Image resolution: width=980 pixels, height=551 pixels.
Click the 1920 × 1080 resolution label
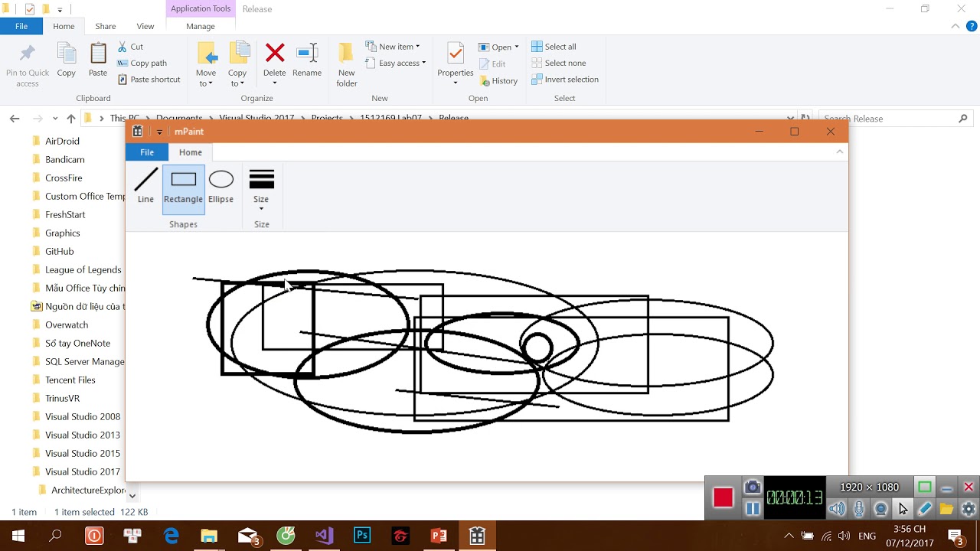(869, 487)
